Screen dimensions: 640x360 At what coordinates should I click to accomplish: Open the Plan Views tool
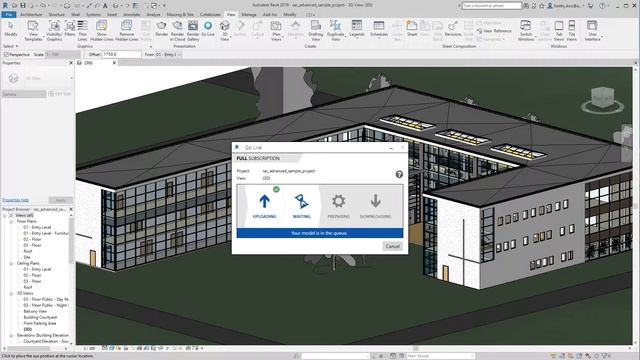click(276, 31)
